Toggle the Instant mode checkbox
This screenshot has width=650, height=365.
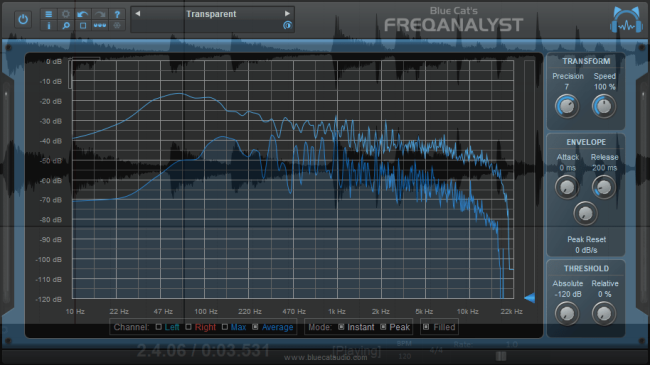pos(341,327)
